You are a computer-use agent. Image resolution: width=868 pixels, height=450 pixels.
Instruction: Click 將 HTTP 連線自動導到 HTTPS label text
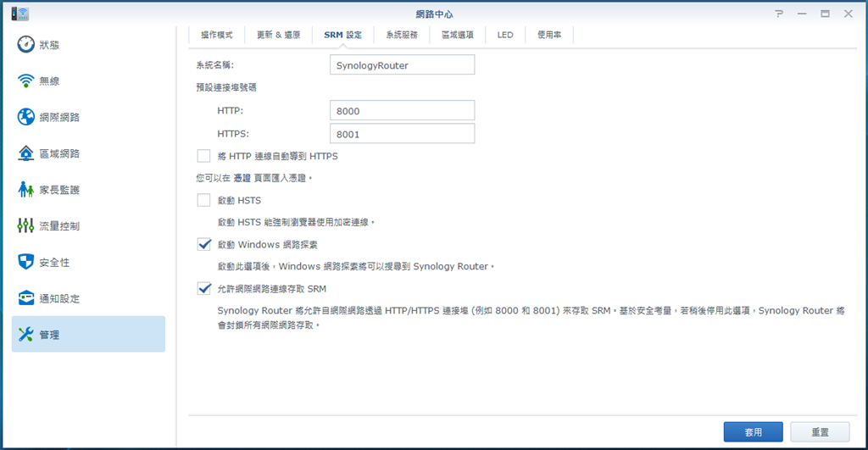click(x=277, y=156)
